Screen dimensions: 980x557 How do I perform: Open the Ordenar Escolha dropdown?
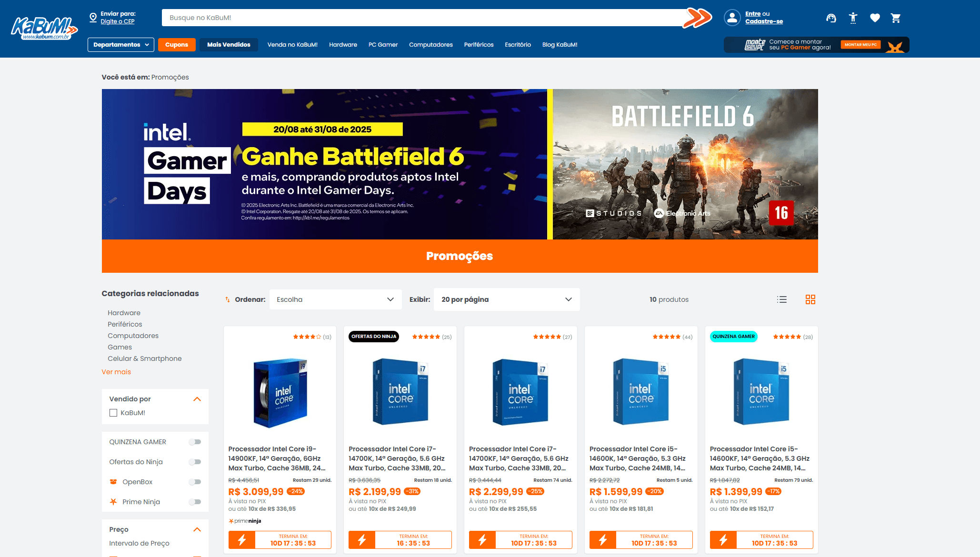tap(336, 299)
